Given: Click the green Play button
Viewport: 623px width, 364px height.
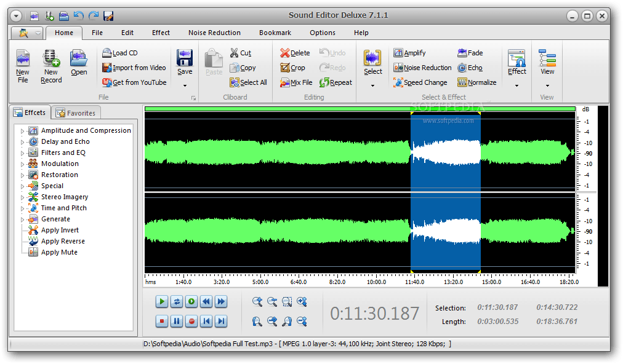Looking at the screenshot, I should 162,302.
